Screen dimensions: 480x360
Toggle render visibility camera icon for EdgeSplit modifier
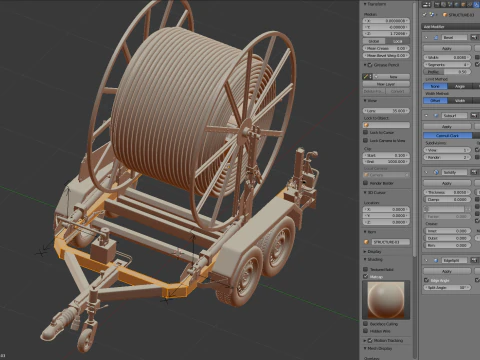pos(474,260)
